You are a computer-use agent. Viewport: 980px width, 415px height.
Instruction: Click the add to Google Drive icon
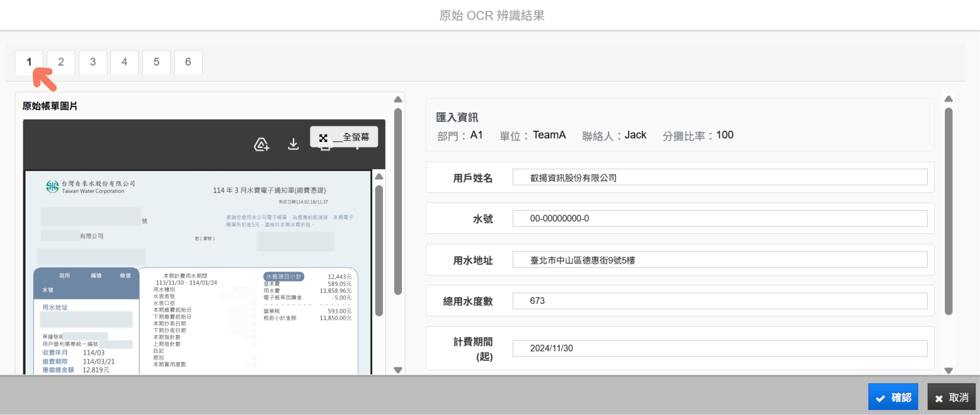point(261,145)
